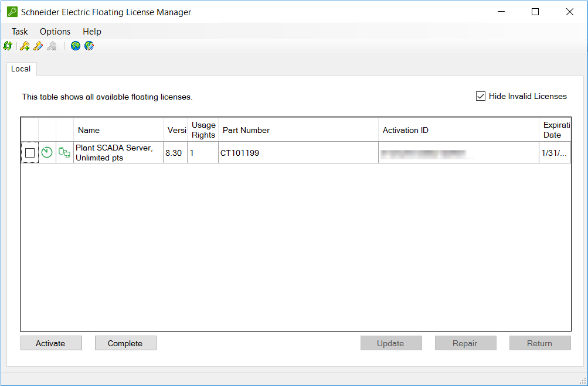Maximize the License Manager window
Viewport: 588px width, 386px height.
point(535,12)
